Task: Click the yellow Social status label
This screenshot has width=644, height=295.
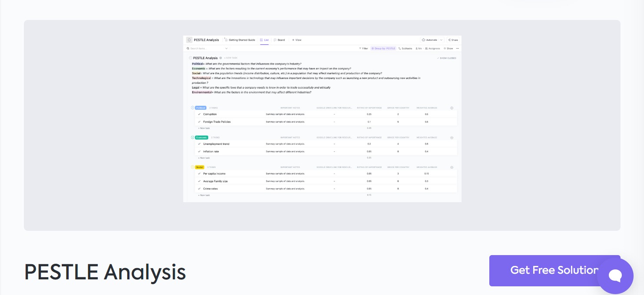Action: tap(199, 167)
